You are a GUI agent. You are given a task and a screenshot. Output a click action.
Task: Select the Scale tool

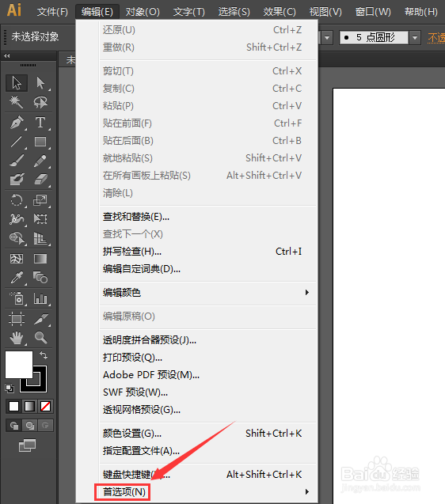click(x=40, y=200)
